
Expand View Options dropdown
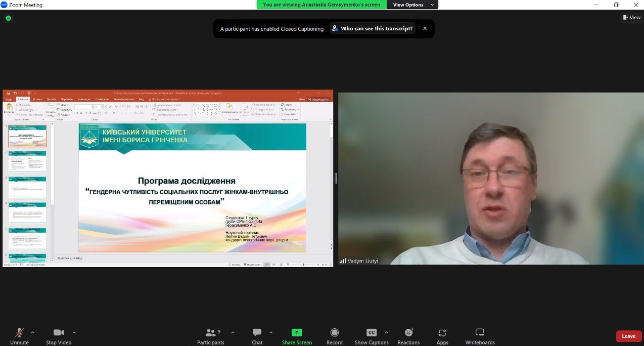point(413,5)
